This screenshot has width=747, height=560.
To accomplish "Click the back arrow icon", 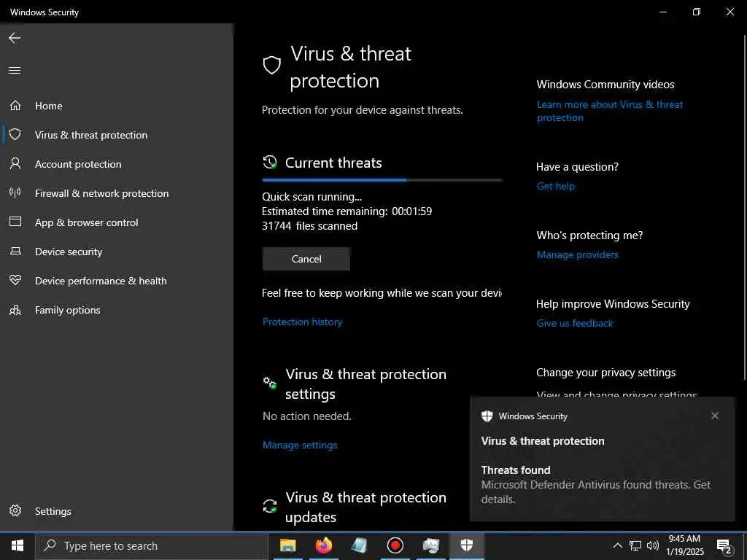I will (x=15, y=38).
